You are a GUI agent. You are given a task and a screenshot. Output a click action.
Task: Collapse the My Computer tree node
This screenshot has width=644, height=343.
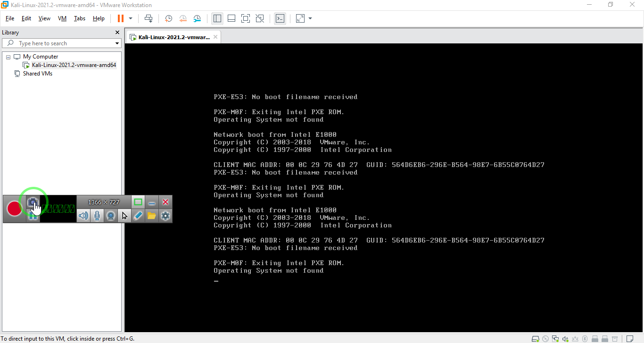click(x=8, y=57)
